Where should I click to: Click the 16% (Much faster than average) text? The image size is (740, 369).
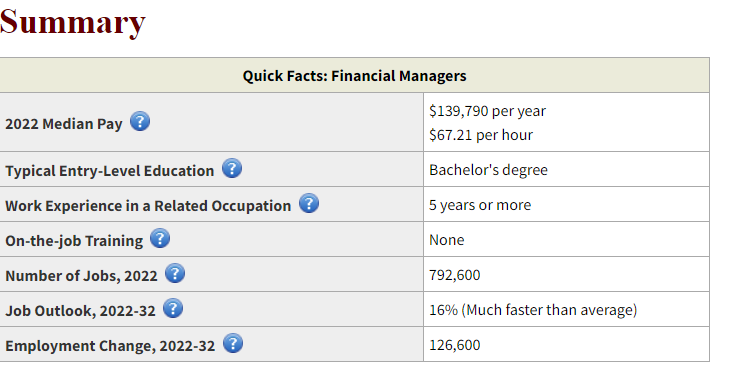(533, 310)
